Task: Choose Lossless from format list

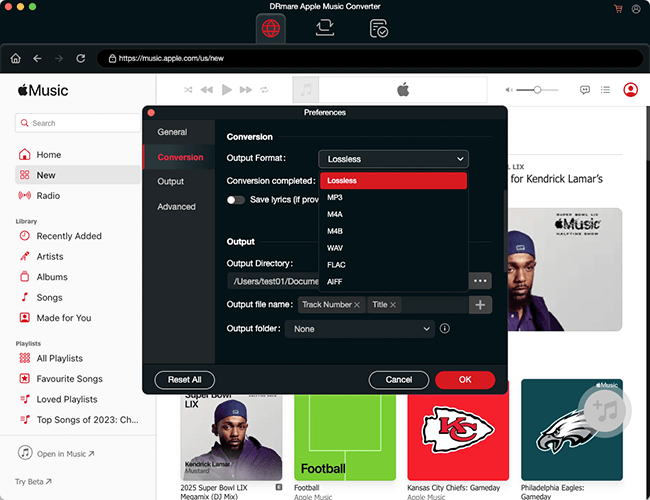Action: 393,181
